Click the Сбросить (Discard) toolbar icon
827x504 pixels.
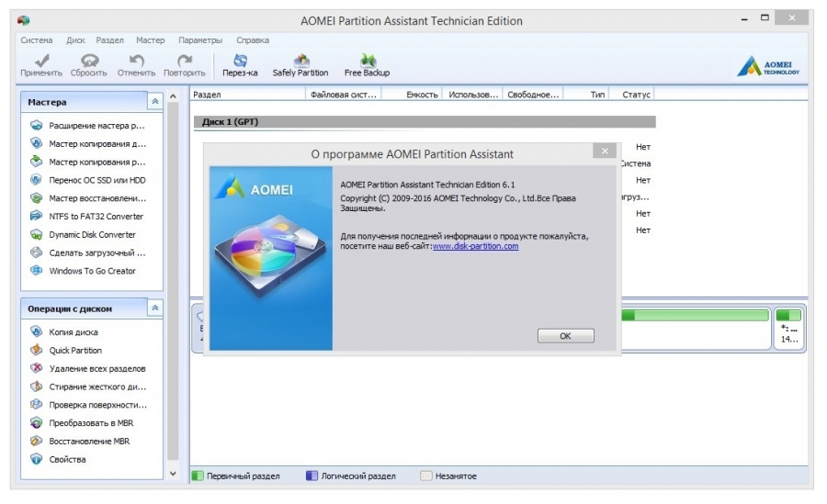pos(89,61)
